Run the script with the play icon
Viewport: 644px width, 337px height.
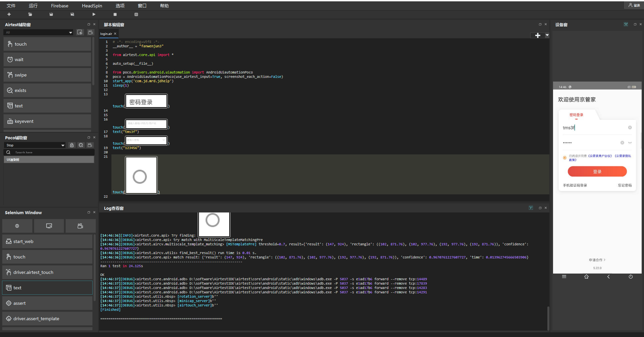(x=94, y=14)
